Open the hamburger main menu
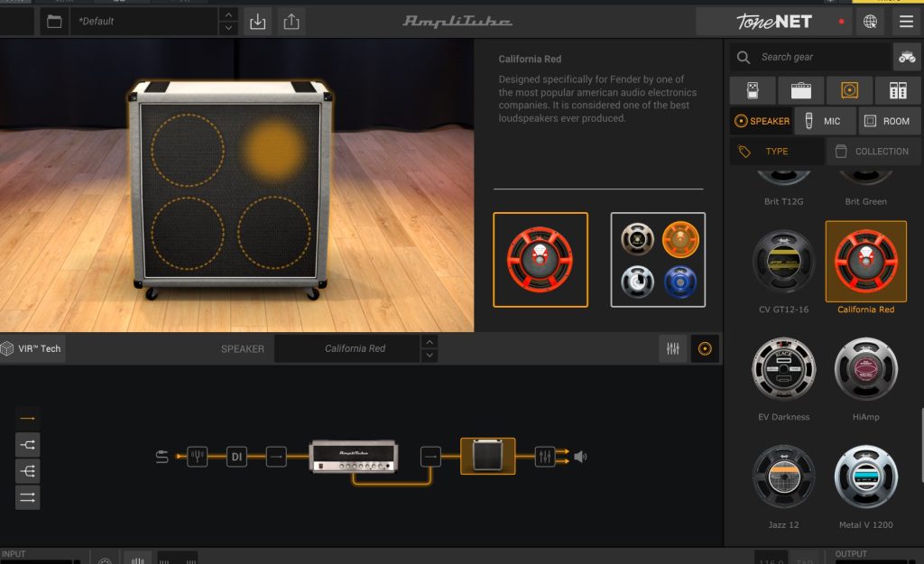 [906, 22]
